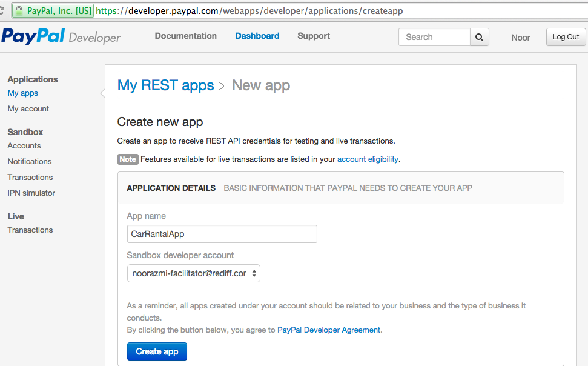Click the PayPal Developer logo
Image resolution: width=588 pixels, height=366 pixels.
(x=61, y=36)
